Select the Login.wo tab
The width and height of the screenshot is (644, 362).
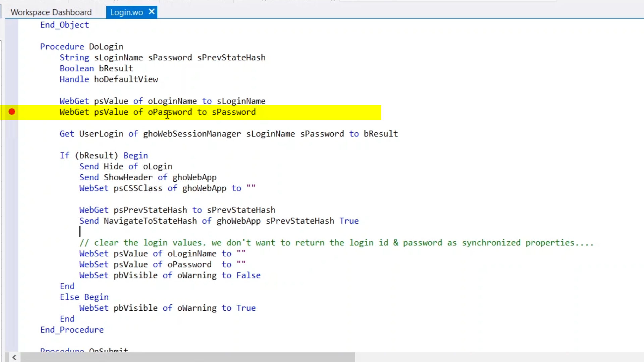[126, 12]
